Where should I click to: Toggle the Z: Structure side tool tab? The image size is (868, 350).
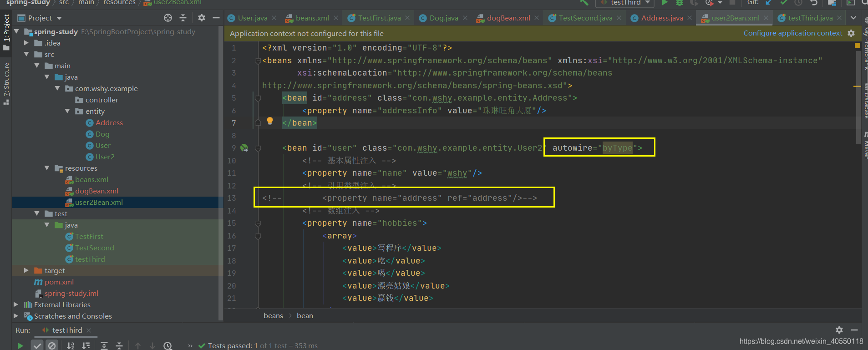click(6, 84)
